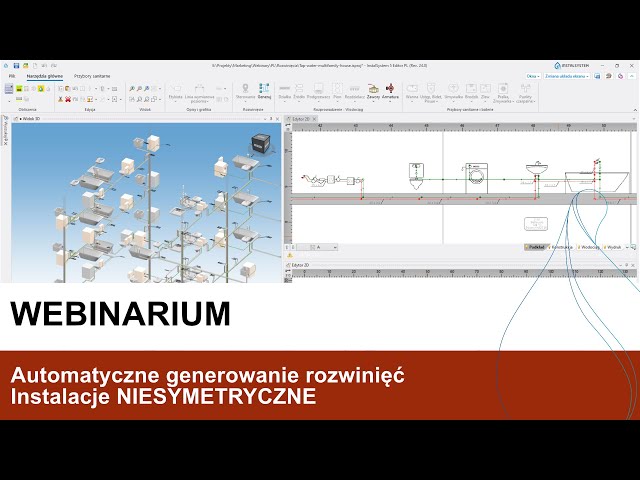Close the Widok 3D panel
This screenshot has height=480, width=640.
[278, 119]
